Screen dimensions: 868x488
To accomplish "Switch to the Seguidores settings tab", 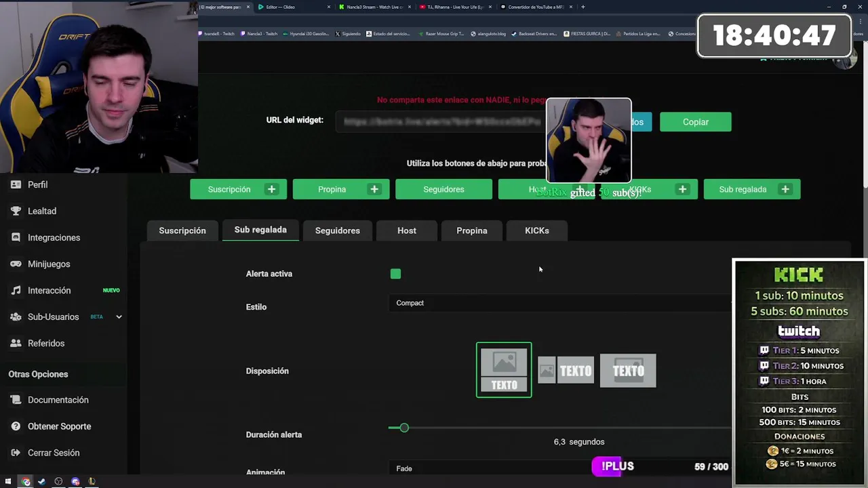I will pyautogui.click(x=337, y=230).
